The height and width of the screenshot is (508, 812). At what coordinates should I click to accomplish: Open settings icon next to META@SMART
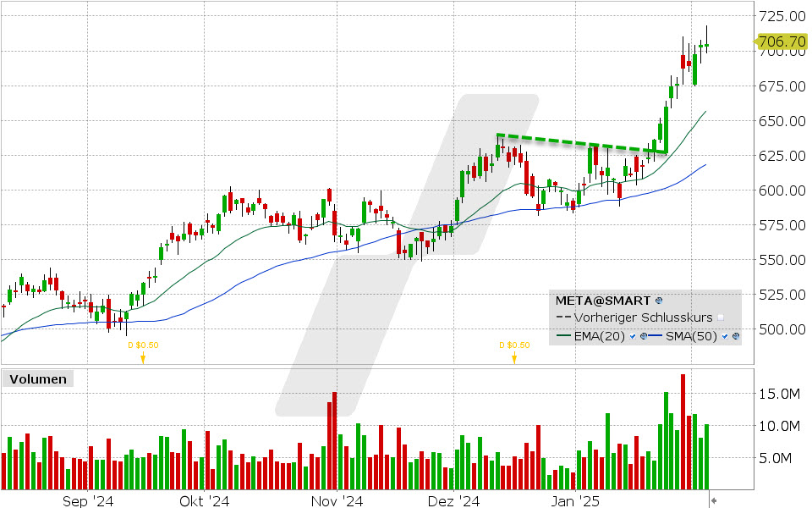pyautogui.click(x=659, y=300)
